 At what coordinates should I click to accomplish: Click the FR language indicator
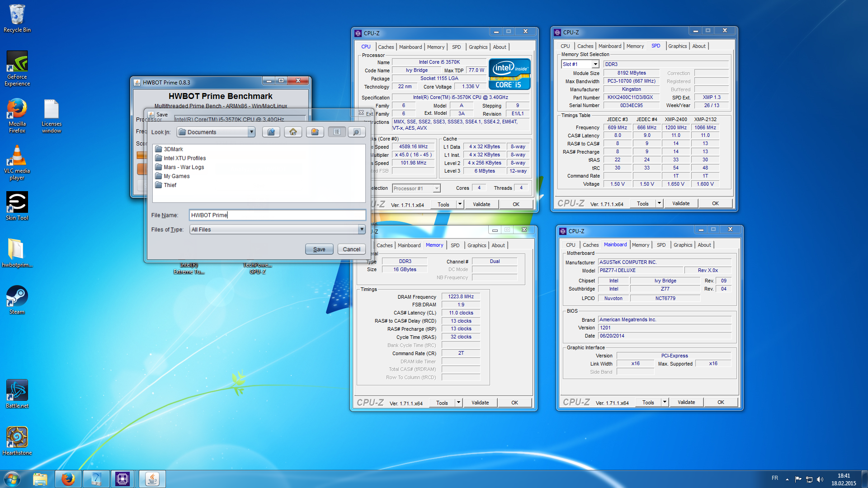775,478
